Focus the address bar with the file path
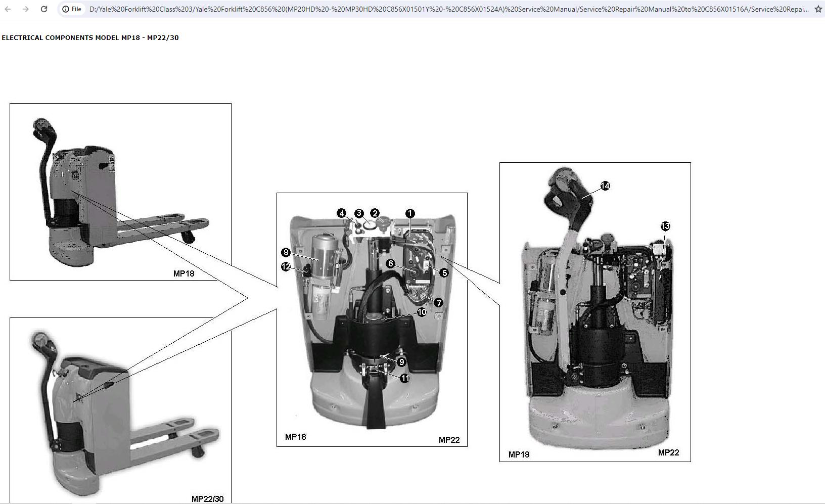Image resolution: width=825 pixels, height=504 pixels. click(449, 9)
